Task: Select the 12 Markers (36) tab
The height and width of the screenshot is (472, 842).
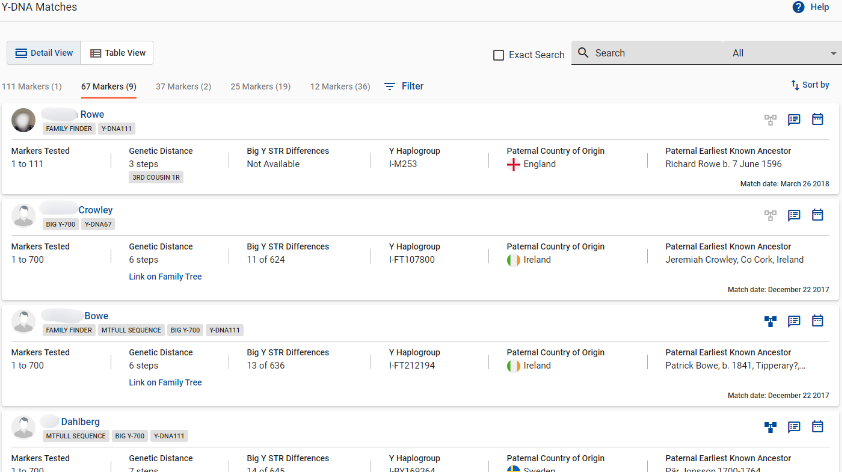Action: pos(340,86)
